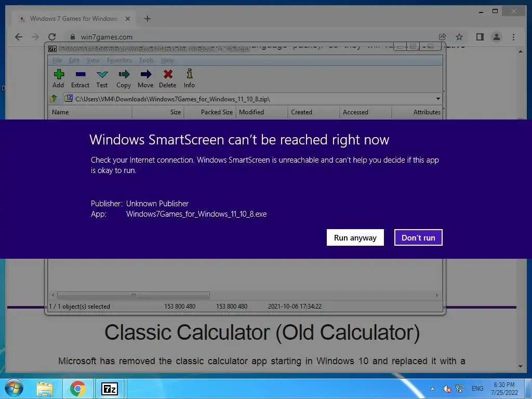Select the Windows 7 Games browser tab
Viewport: 532px width, 399px height.
[x=74, y=19]
